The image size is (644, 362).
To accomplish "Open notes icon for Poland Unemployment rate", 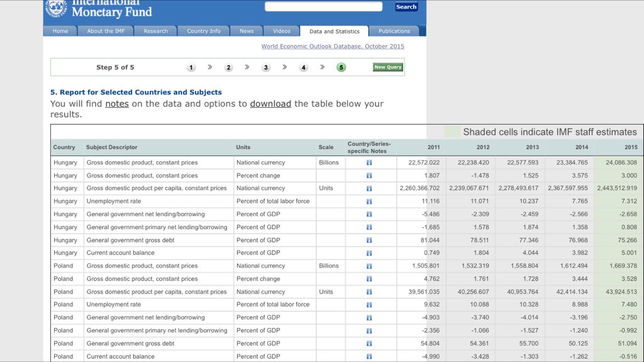I will [x=369, y=305].
